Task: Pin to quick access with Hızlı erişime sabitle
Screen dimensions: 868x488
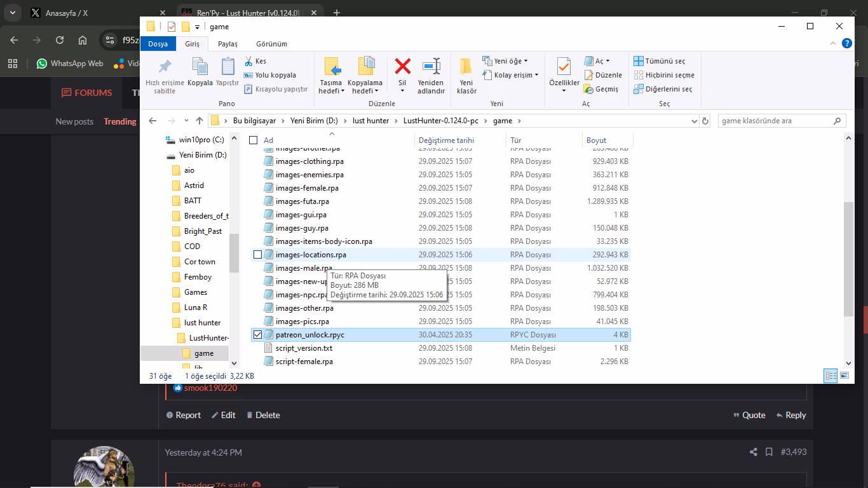Action: 165,67
